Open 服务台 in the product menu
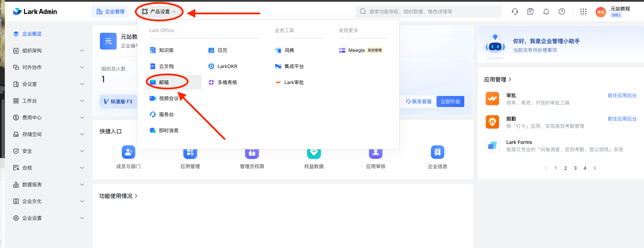Image resolution: width=644 pixels, height=248 pixels. pos(162,114)
